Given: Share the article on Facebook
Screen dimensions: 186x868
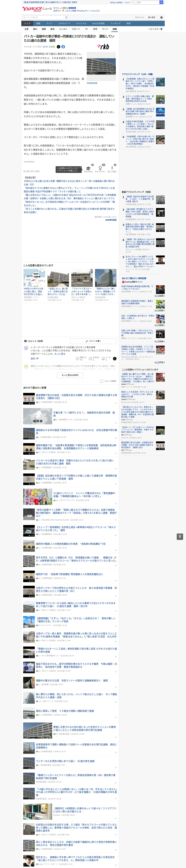Looking at the screenshot, I should 63,47.
